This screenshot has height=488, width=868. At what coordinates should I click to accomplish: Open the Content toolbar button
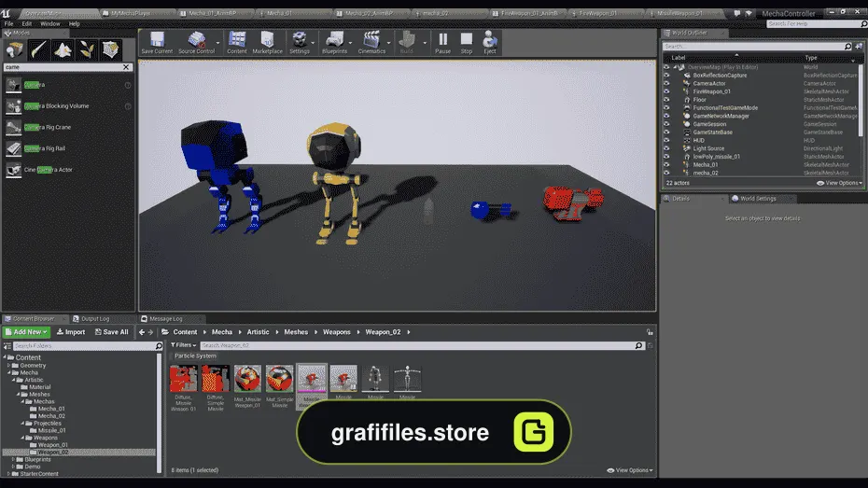pos(237,43)
